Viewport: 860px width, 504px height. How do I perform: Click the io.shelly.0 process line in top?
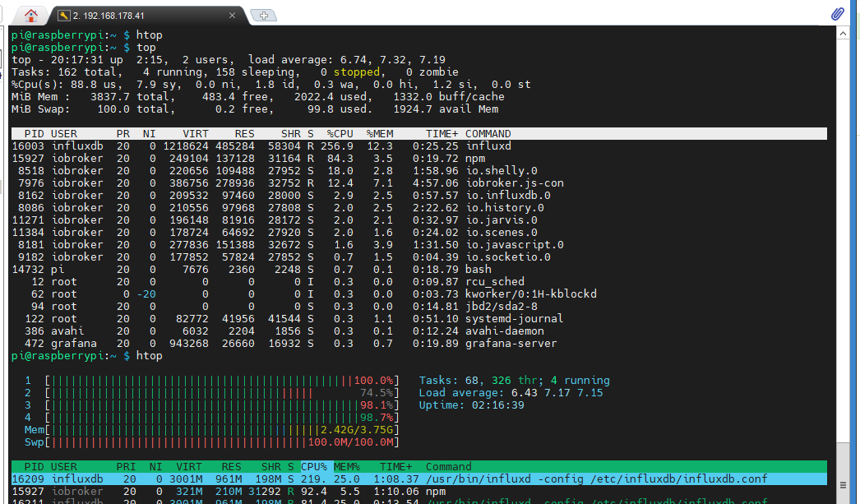(x=501, y=170)
